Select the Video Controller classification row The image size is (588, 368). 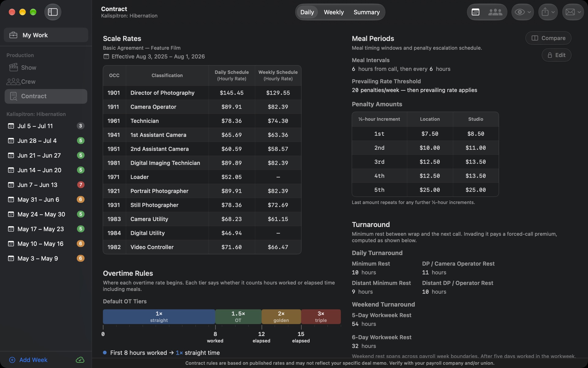click(x=202, y=247)
